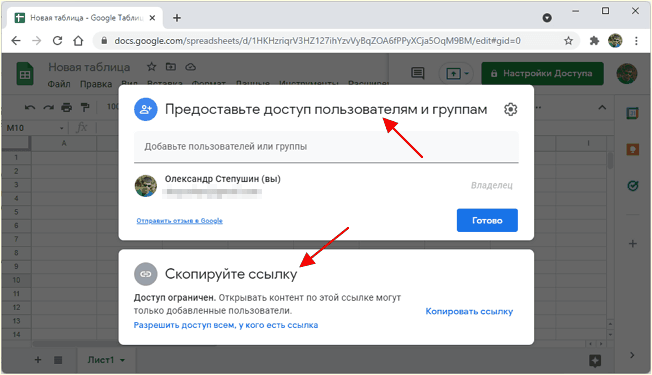Viewport: 652px width, 375px height.
Task: Open the Google Keep side panel icon
Action: point(632,149)
